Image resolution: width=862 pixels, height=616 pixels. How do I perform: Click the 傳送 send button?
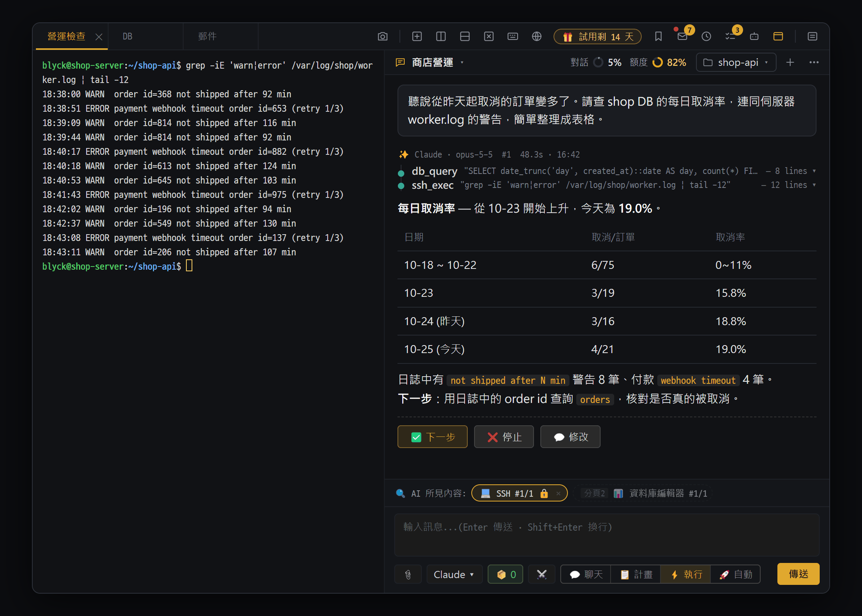point(798,574)
